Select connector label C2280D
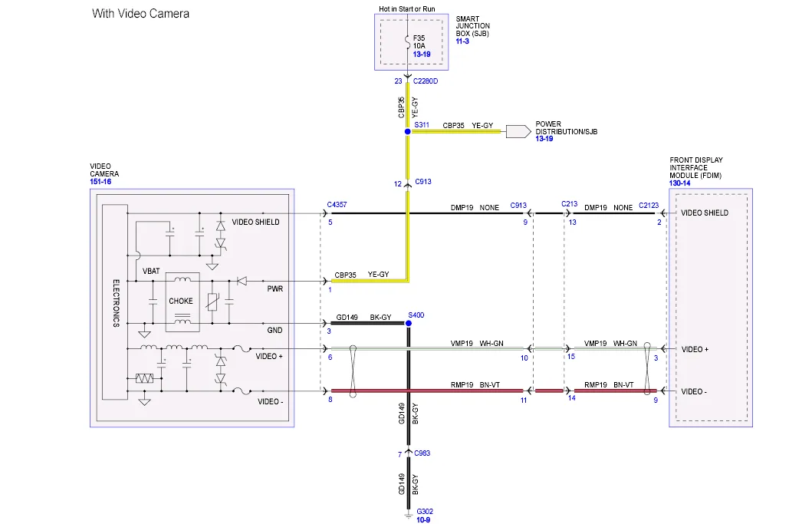Screen dimensions: 812x524 pos(425,81)
